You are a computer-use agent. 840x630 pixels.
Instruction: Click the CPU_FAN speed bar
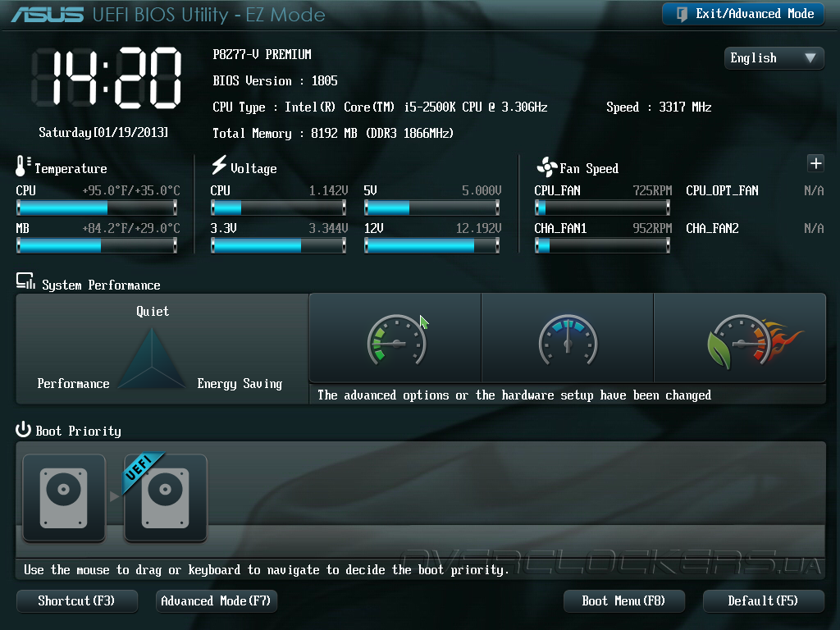tap(602, 208)
